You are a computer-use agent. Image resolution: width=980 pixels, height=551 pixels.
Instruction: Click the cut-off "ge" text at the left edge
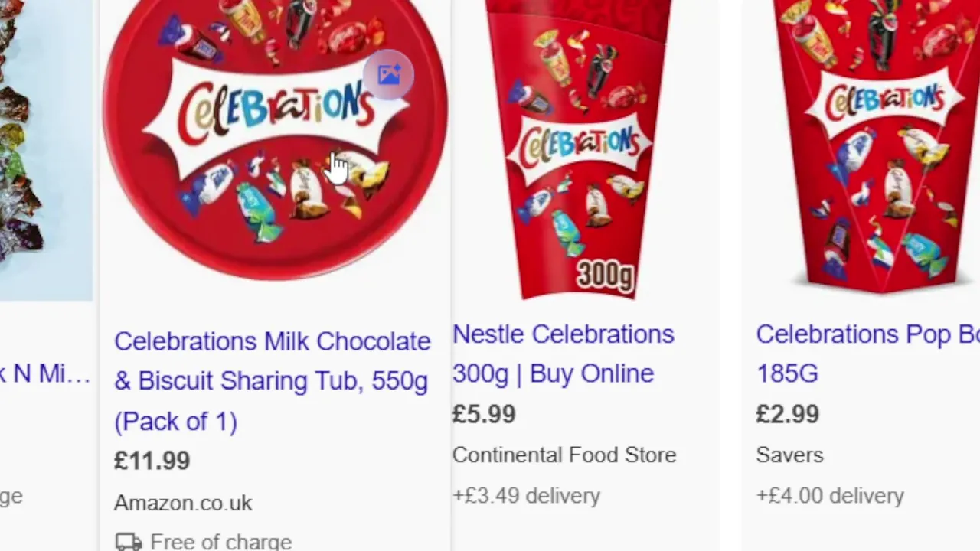(11, 497)
